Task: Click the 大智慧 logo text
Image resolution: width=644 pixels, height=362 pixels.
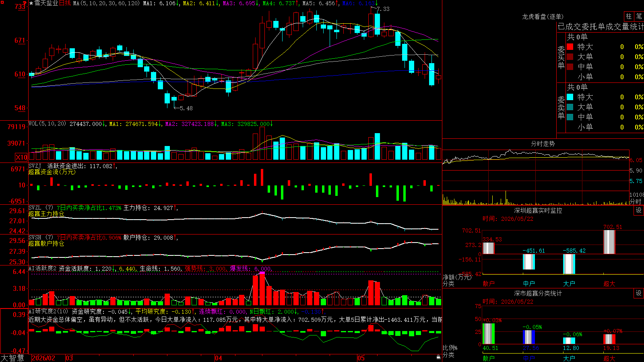Action: pyautogui.click(x=12, y=358)
